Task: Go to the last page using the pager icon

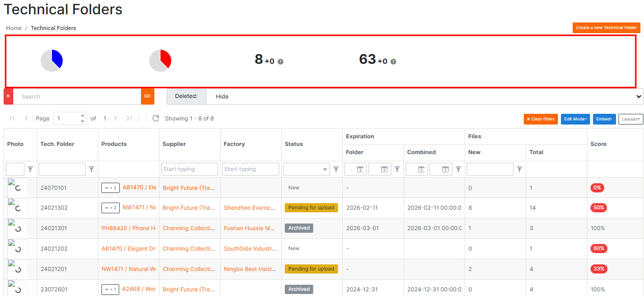Action: (x=129, y=118)
